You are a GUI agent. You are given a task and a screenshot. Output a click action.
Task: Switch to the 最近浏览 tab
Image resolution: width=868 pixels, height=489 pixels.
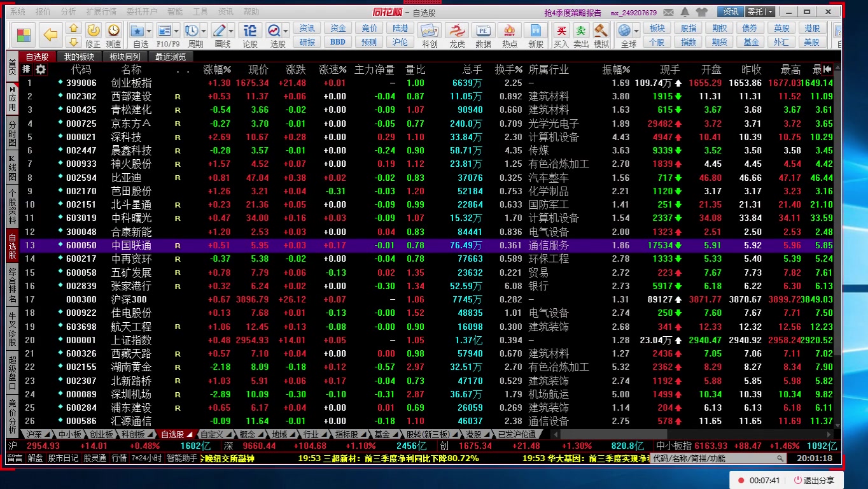[171, 57]
